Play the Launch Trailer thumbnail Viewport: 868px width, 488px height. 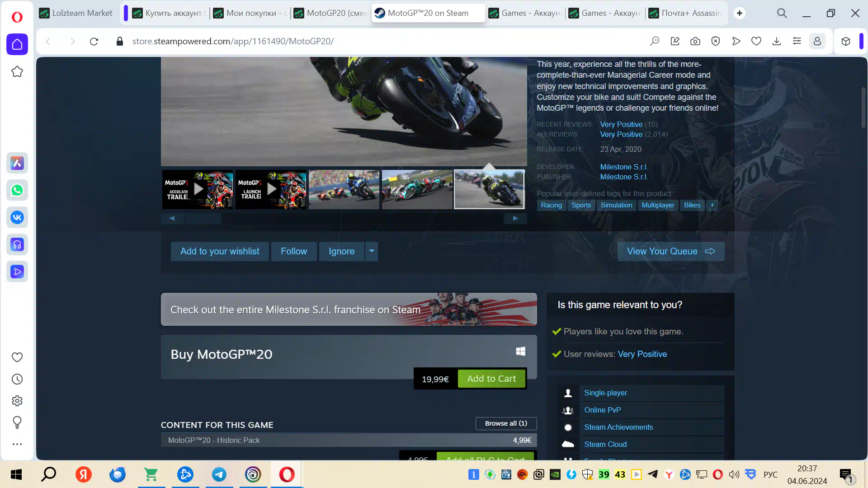click(271, 189)
